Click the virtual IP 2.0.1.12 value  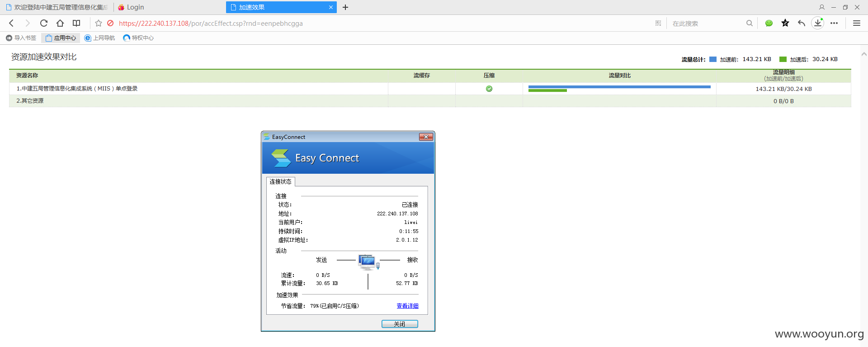tap(407, 240)
